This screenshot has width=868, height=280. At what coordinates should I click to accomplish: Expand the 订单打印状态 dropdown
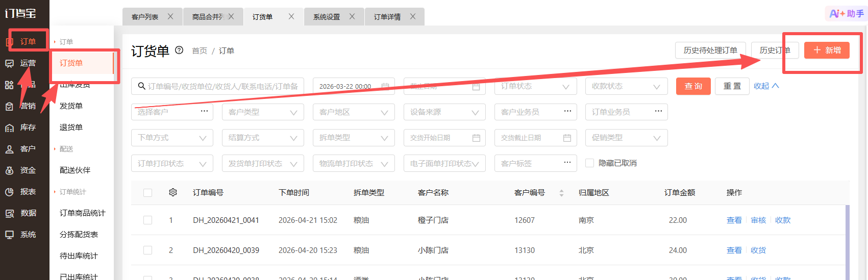coord(172,163)
